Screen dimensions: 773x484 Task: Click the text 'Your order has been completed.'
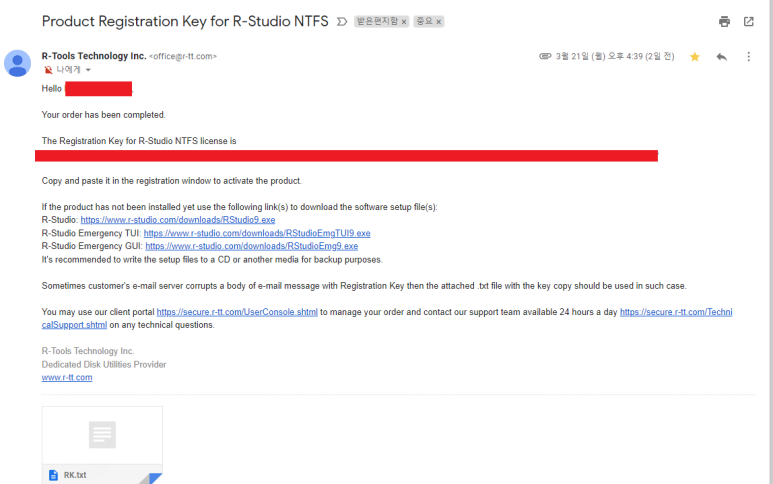point(104,115)
